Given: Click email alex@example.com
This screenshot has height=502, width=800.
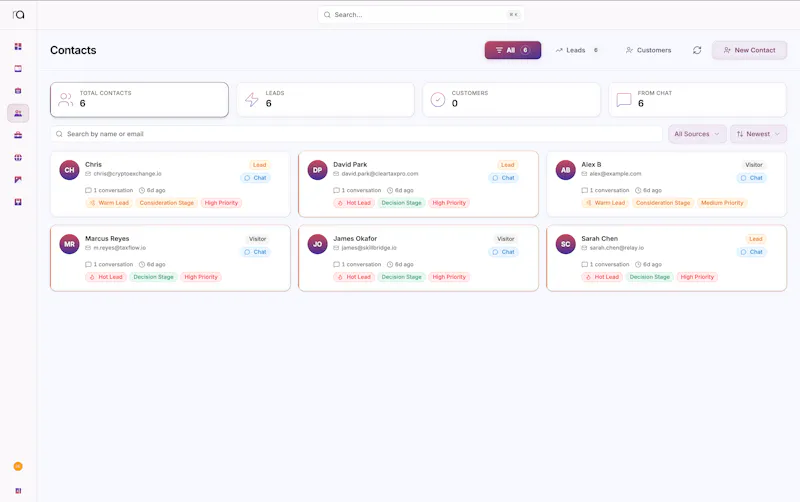Looking at the screenshot, I should click(x=615, y=174).
